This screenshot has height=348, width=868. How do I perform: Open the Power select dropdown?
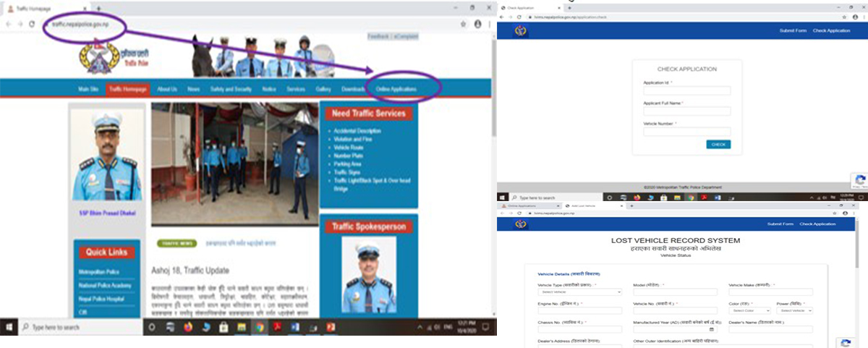[794, 310]
